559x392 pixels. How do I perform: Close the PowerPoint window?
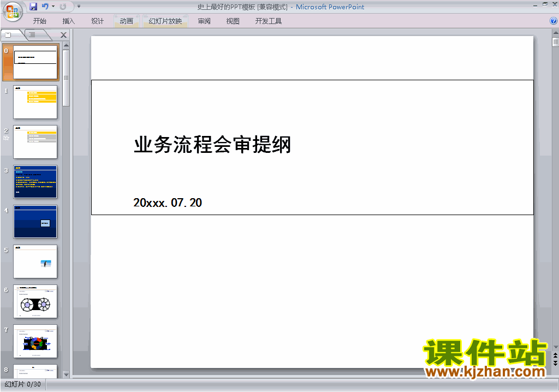[555, 4]
